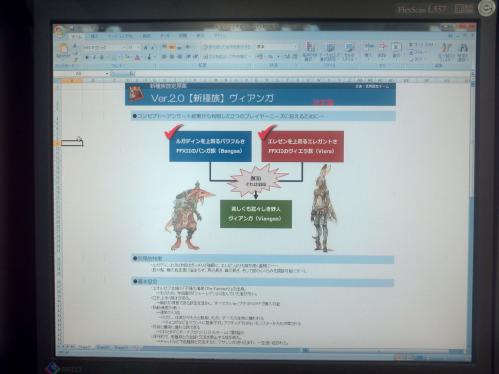Click the Increase Decimal icon
This screenshot has height=374, width=499.
point(287,57)
